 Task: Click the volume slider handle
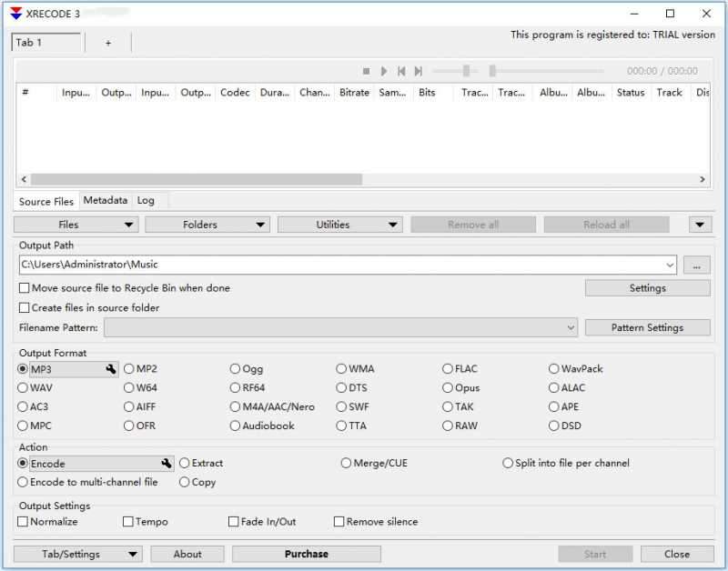[466, 71]
